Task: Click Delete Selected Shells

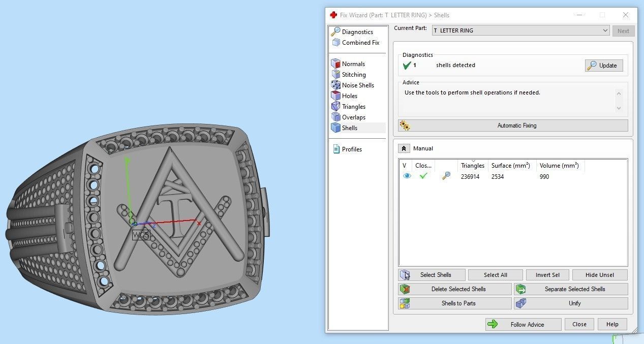Action: (455, 289)
